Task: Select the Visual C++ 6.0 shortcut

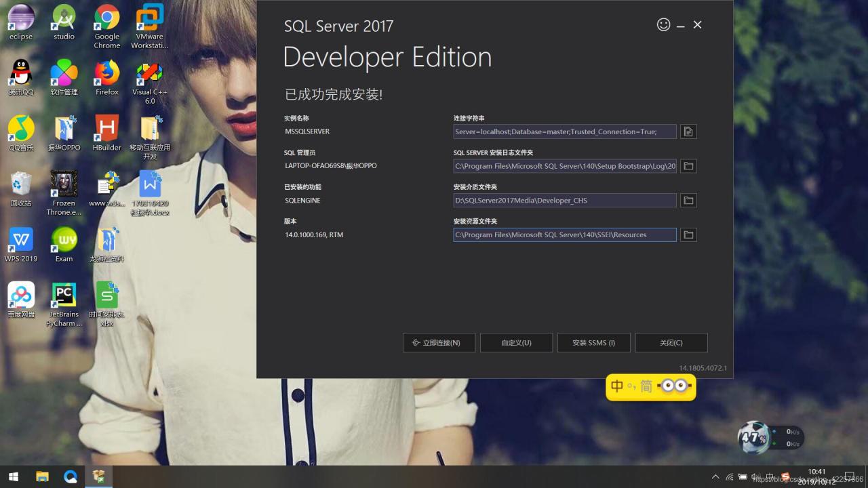Action: coord(149,82)
